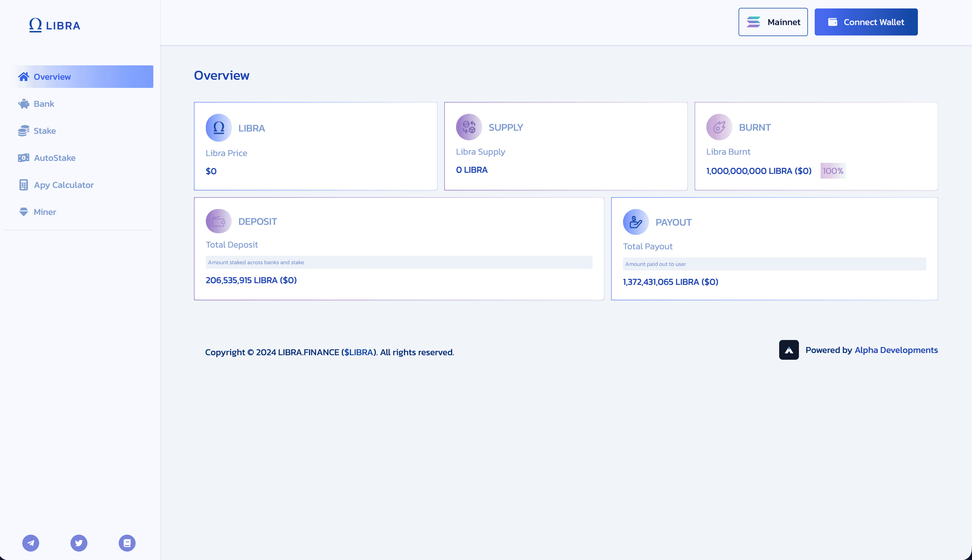Open the Bank page from the sidebar
Viewport: 972px width, 560px height.
pos(43,103)
